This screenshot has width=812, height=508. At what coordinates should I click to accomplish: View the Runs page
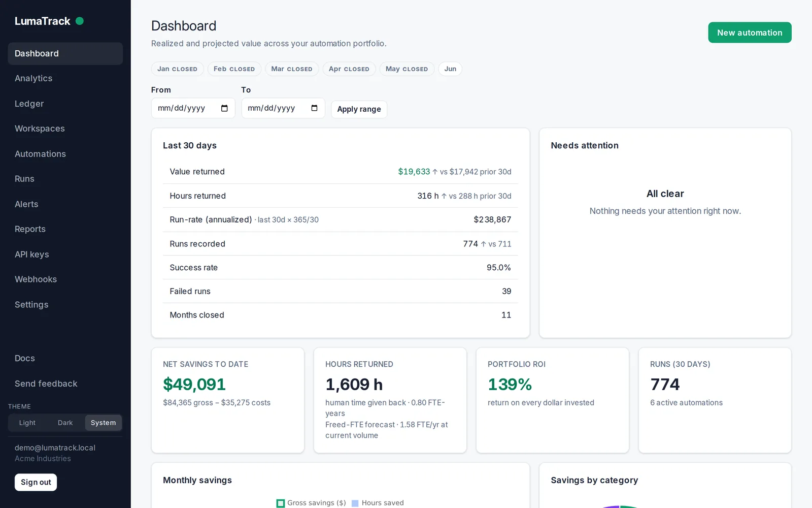[x=65, y=179]
